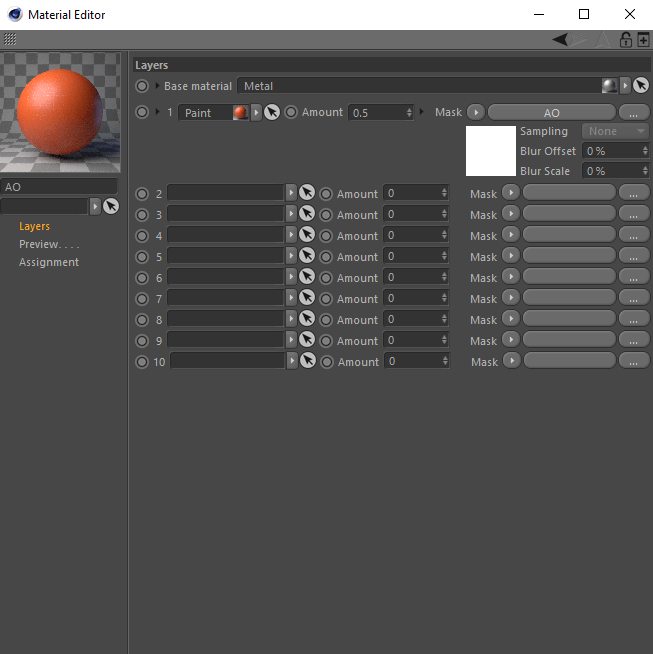Toggle layer 1 animation dot

(x=142, y=112)
